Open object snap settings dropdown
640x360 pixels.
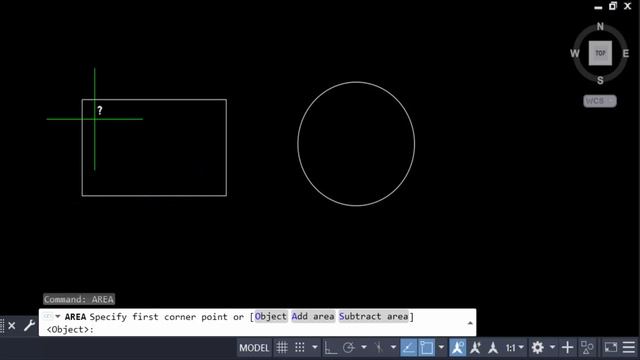tap(441, 348)
